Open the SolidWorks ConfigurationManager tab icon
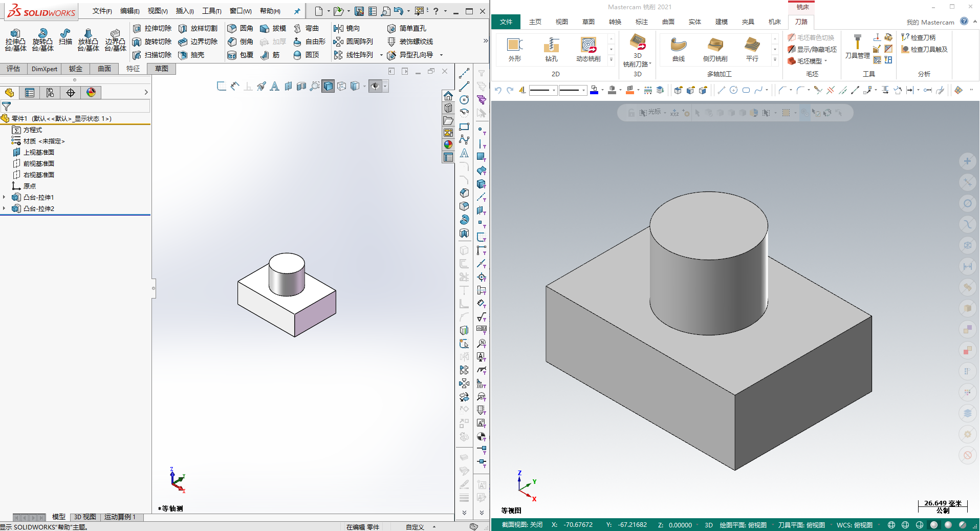Screen dimensions: 980x531 point(50,93)
